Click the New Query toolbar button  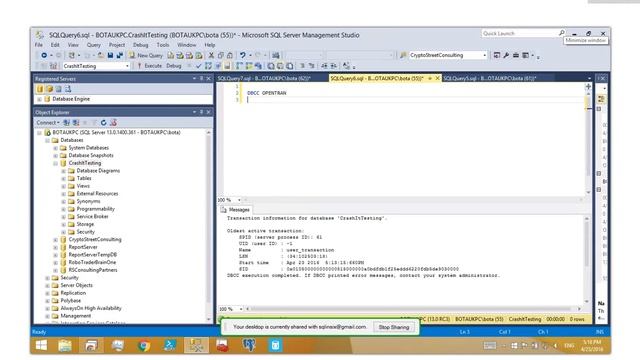pyautogui.click(x=146, y=55)
